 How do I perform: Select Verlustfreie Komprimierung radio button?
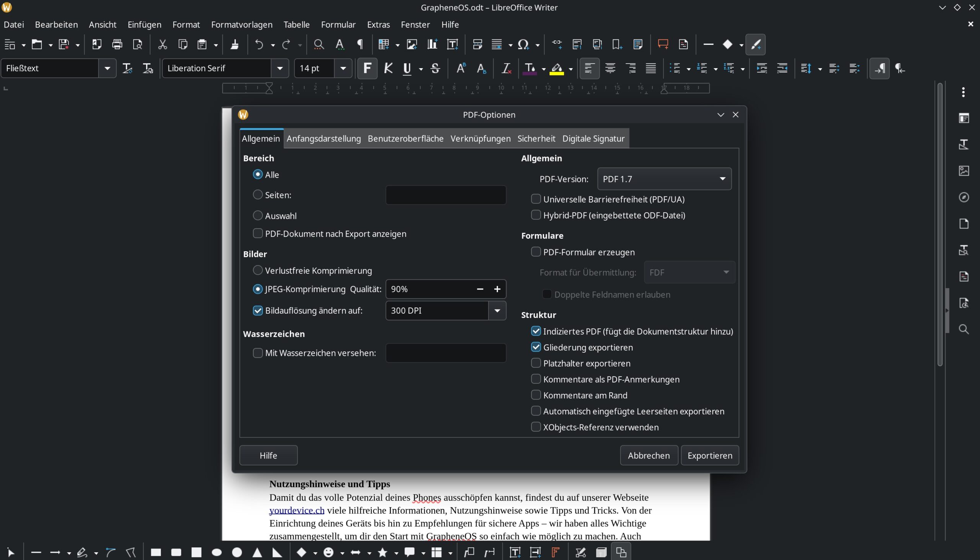(x=258, y=270)
